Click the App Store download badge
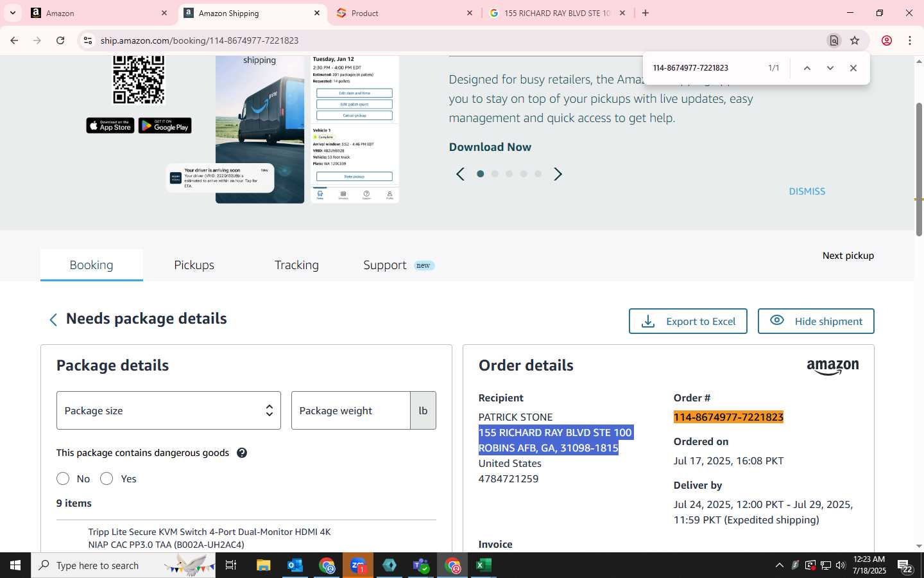The image size is (924, 578). click(x=110, y=126)
